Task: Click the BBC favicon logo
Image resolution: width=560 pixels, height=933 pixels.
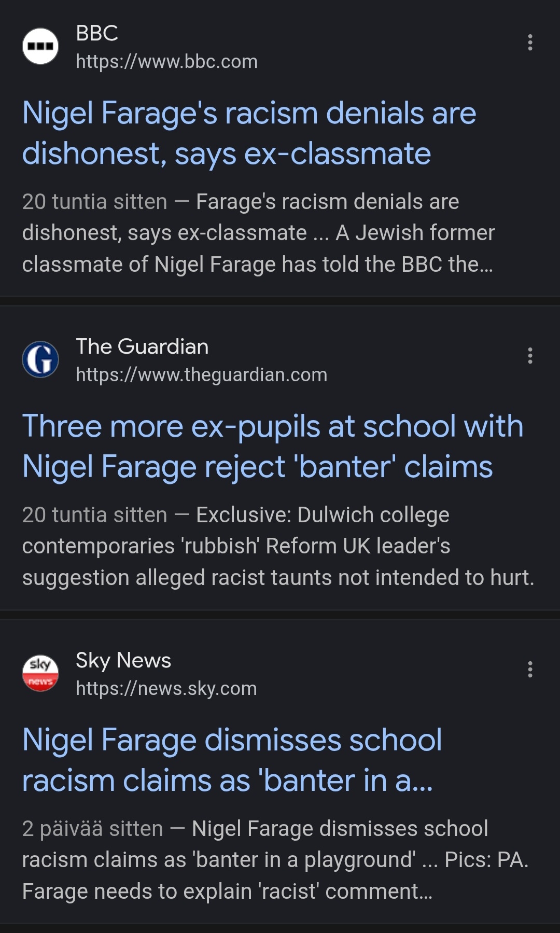Action: [40, 46]
